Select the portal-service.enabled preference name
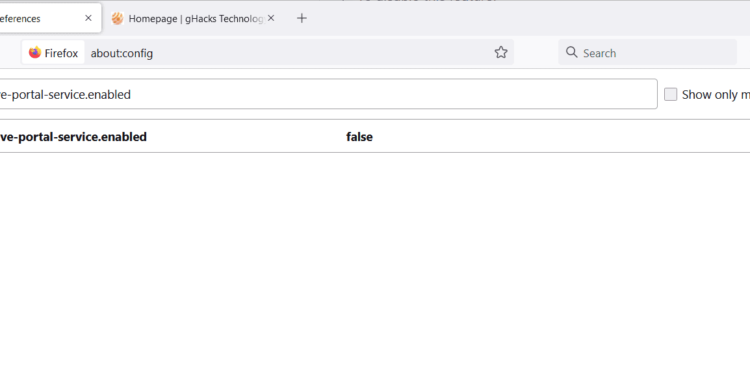Screen dimensions: 750x375 coord(73,137)
